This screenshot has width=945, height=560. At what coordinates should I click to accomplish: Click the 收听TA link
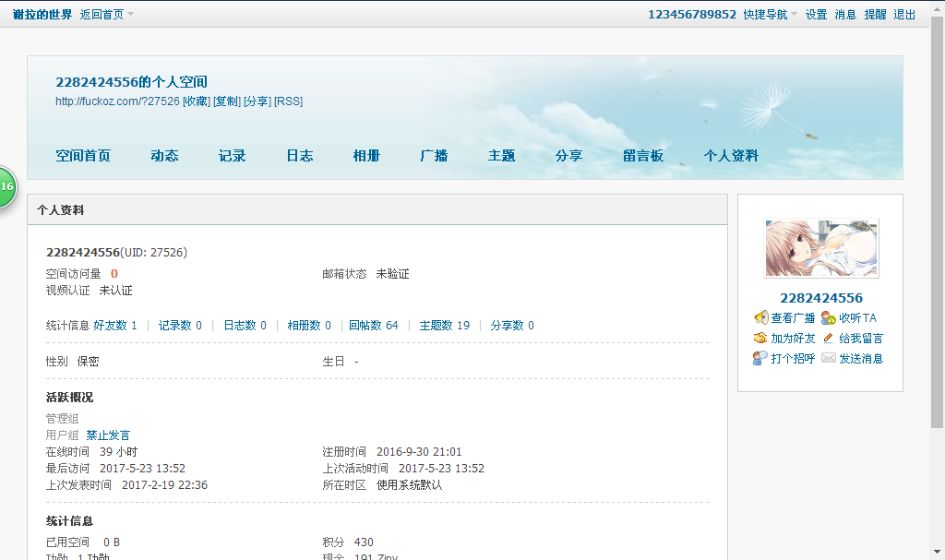(858, 317)
